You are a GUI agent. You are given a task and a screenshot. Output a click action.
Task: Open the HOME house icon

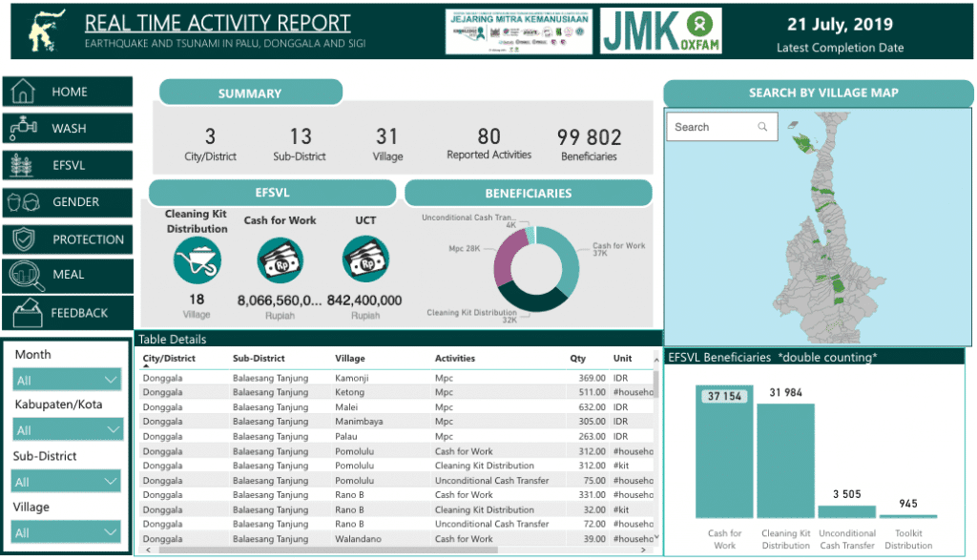coord(23,92)
